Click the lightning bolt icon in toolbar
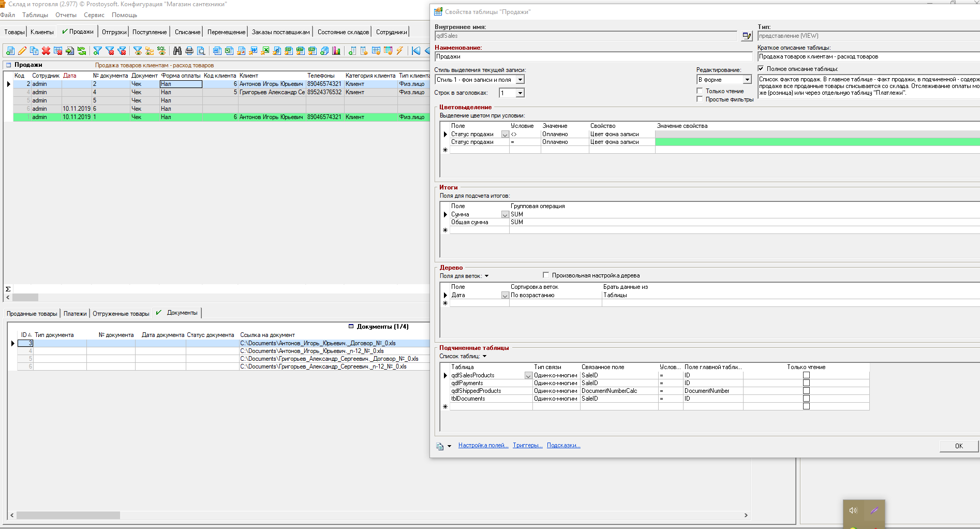This screenshot has height=529, width=980. click(x=400, y=51)
